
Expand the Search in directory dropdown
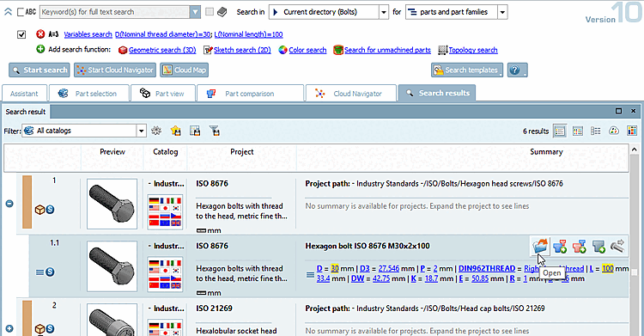(x=383, y=12)
